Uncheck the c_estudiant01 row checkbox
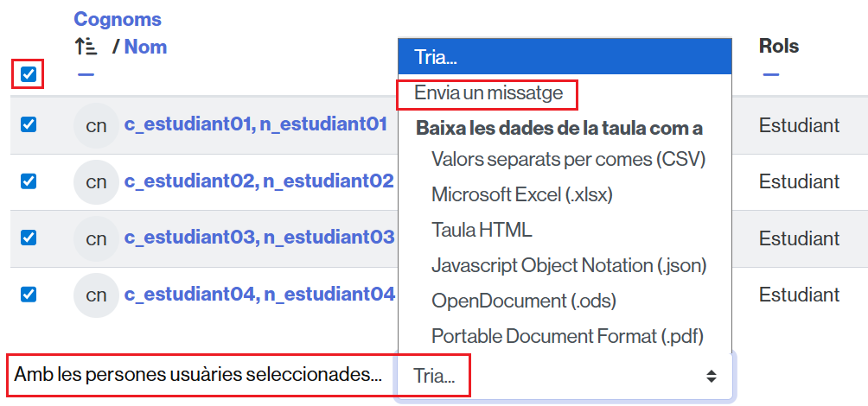Screen dimensions: 868x406 [29, 125]
